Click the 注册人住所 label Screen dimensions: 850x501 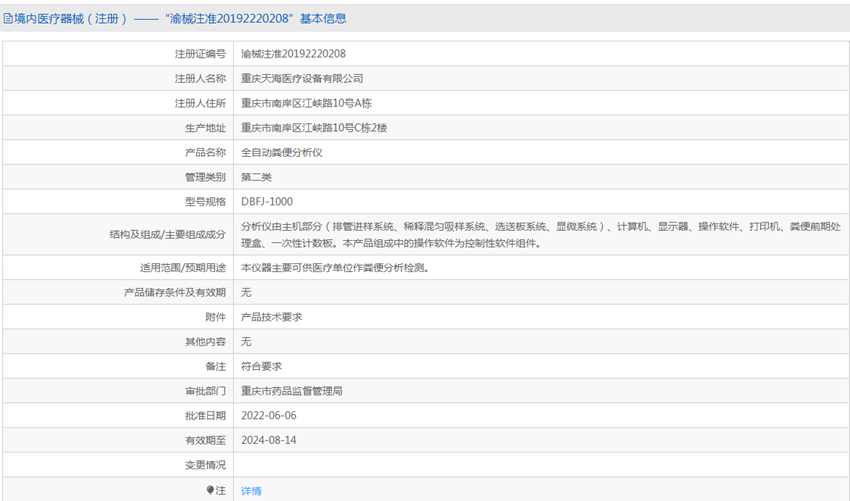pyautogui.click(x=200, y=103)
